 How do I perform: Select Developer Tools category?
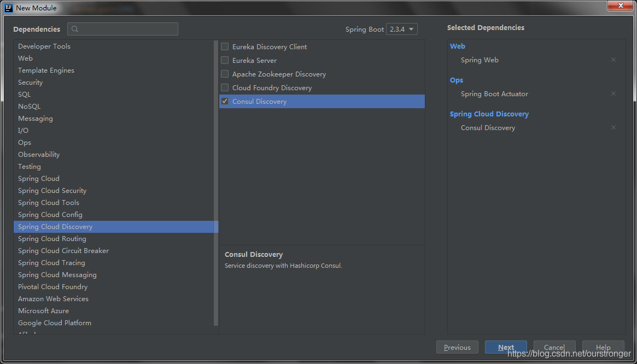coord(114,46)
